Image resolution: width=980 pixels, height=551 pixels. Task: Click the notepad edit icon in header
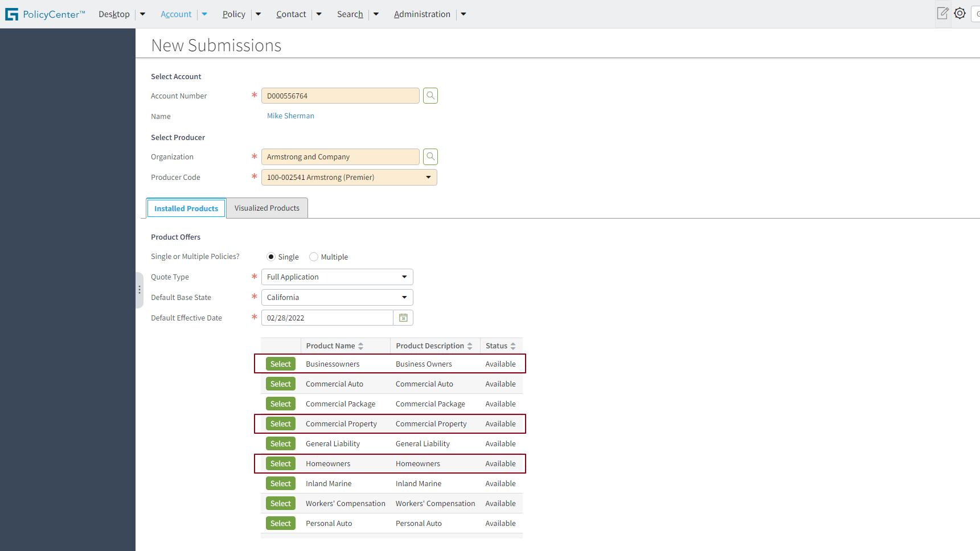tap(942, 13)
